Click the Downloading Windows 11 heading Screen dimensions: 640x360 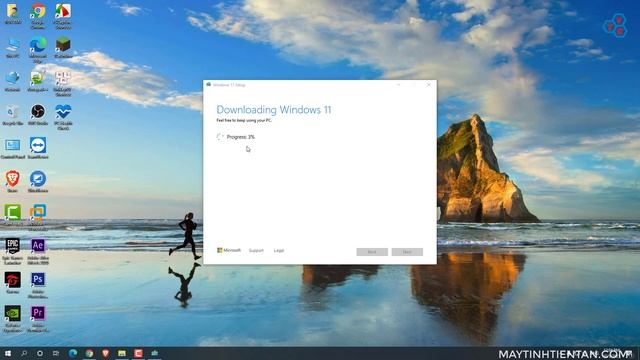pos(273,110)
